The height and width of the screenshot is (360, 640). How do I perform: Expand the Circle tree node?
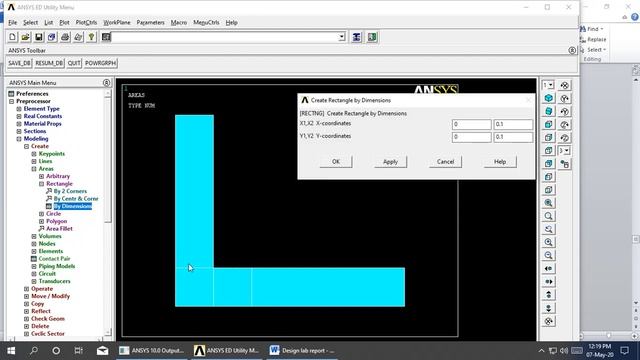pos(41,214)
